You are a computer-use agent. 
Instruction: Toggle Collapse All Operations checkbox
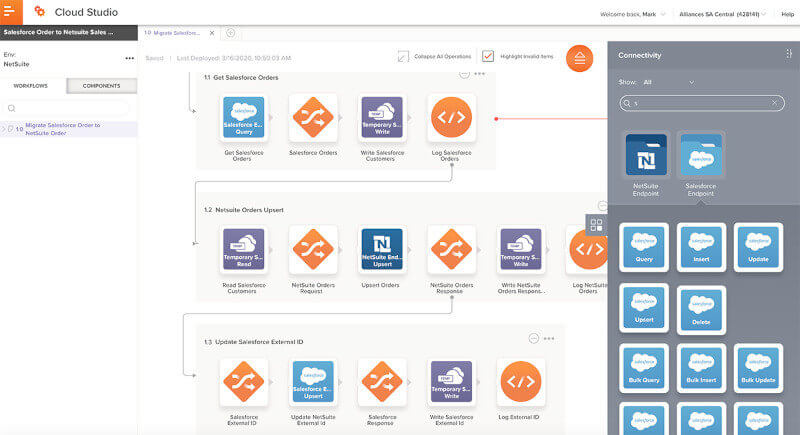(x=403, y=57)
